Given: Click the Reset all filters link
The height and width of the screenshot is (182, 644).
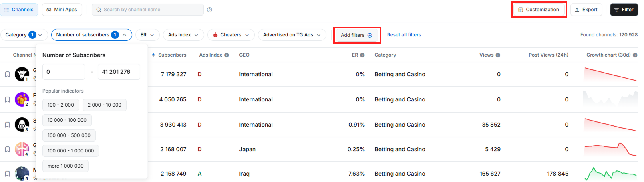Looking at the screenshot, I should (404, 35).
